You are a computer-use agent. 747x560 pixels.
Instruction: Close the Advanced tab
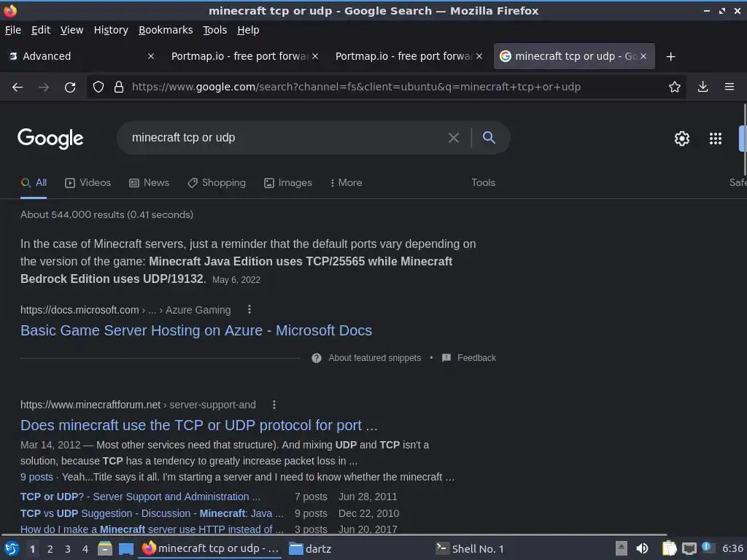[x=150, y=56]
